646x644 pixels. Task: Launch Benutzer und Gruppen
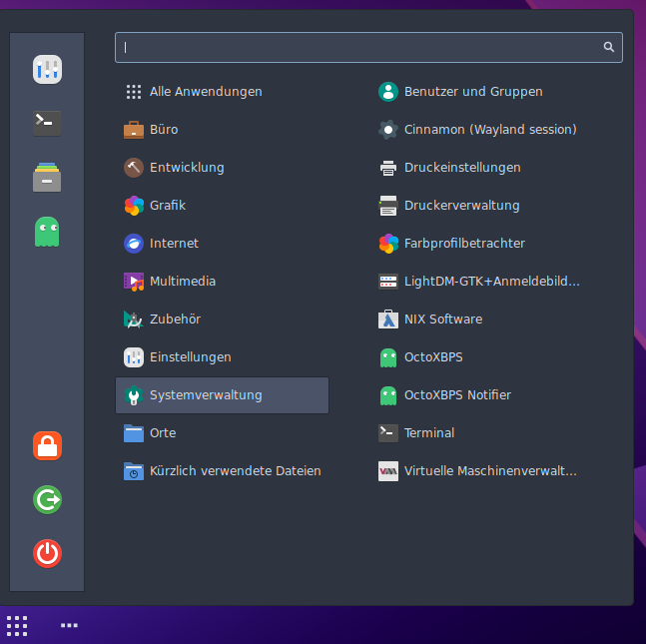tap(473, 92)
